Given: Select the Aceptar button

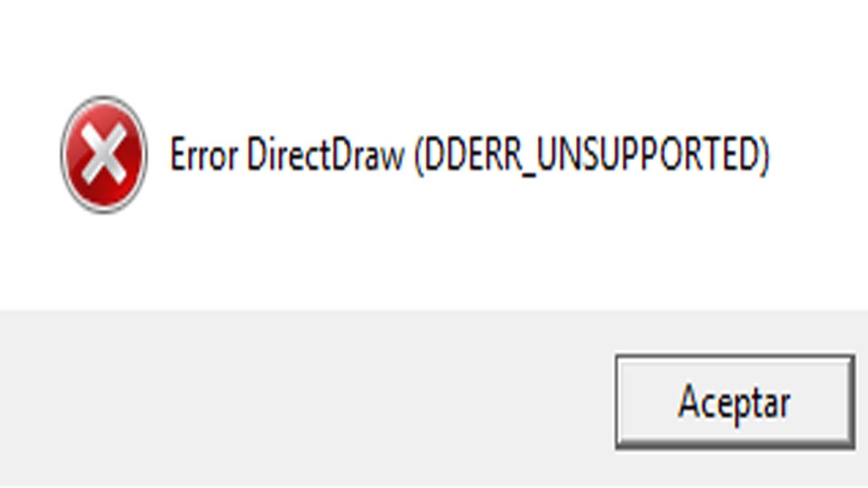Looking at the screenshot, I should [734, 401].
